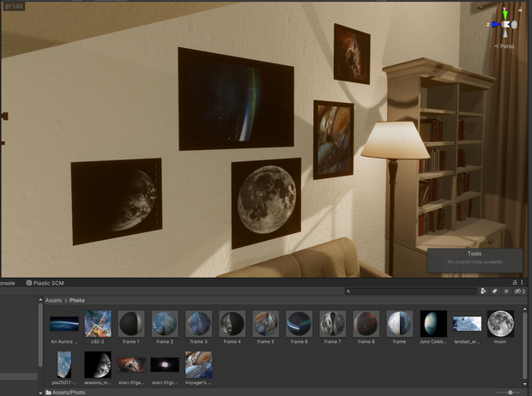Click the Photo breadcrumb folder

pos(77,300)
